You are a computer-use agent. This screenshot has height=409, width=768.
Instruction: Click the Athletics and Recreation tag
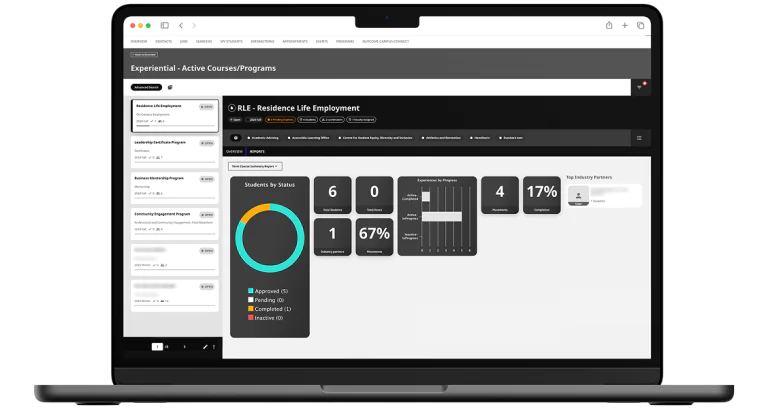(441, 138)
